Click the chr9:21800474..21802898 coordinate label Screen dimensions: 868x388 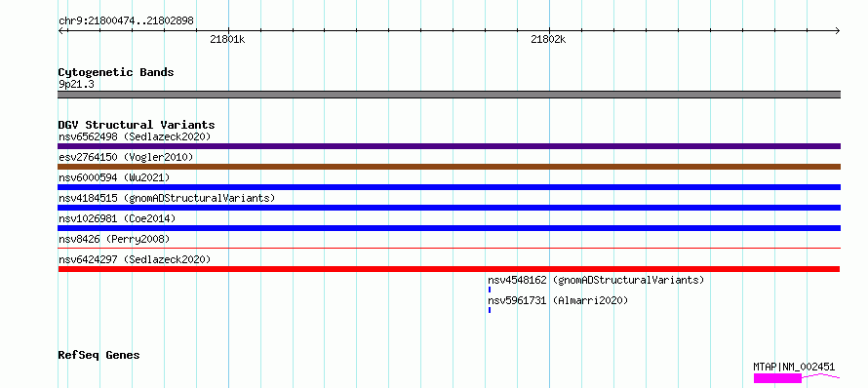(x=126, y=21)
